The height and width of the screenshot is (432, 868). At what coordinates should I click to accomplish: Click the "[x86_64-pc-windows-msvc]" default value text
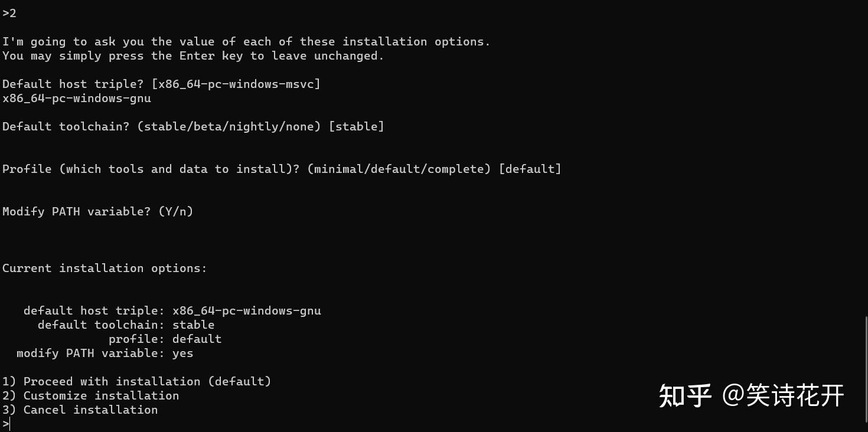(x=236, y=84)
